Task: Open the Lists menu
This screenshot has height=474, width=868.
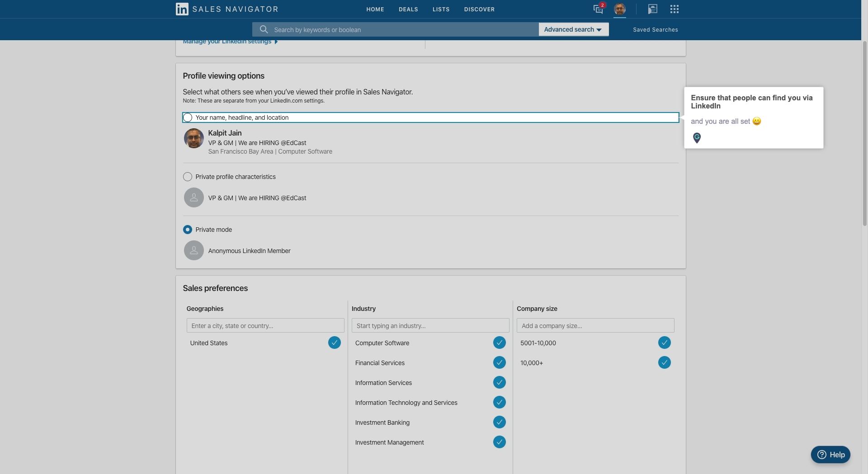Action: click(441, 9)
